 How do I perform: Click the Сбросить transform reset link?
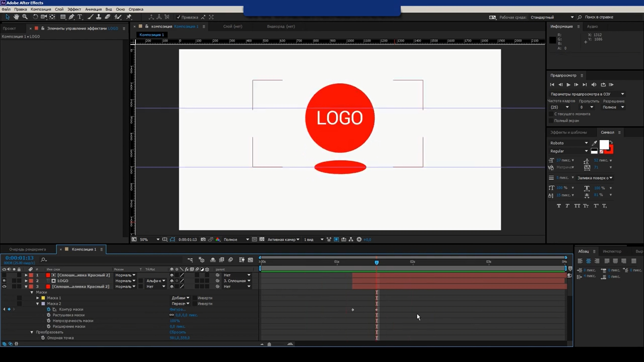[177, 332]
